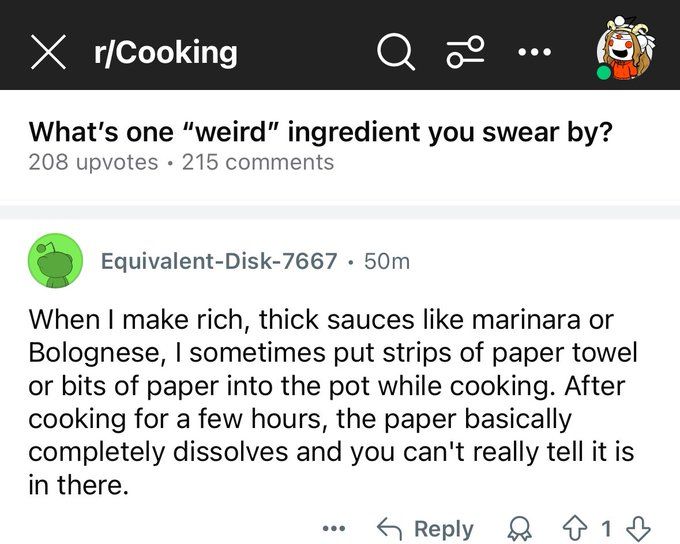Tap the 208 upvotes count
The height and width of the screenshot is (544, 680).
tap(93, 163)
